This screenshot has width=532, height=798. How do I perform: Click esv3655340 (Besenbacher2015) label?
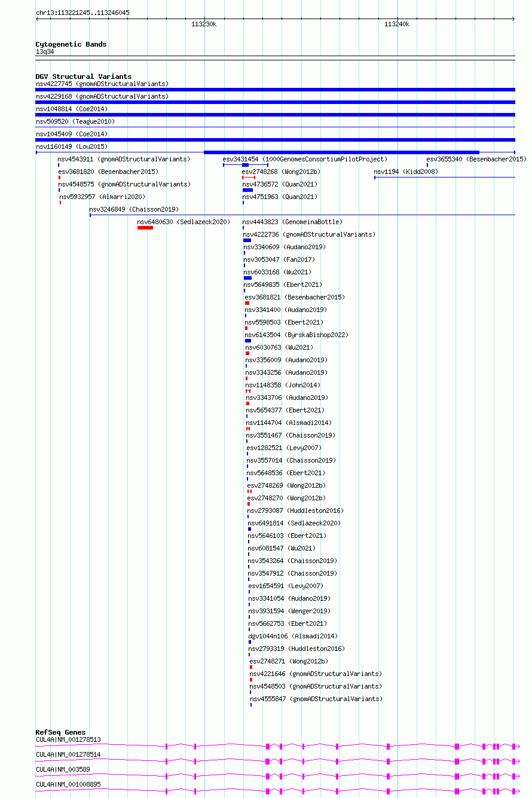point(476,159)
